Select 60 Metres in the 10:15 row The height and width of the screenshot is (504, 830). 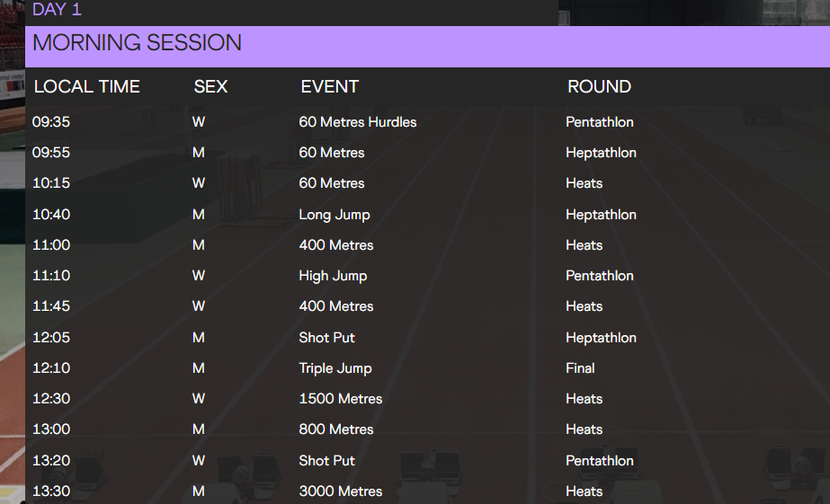[332, 183]
